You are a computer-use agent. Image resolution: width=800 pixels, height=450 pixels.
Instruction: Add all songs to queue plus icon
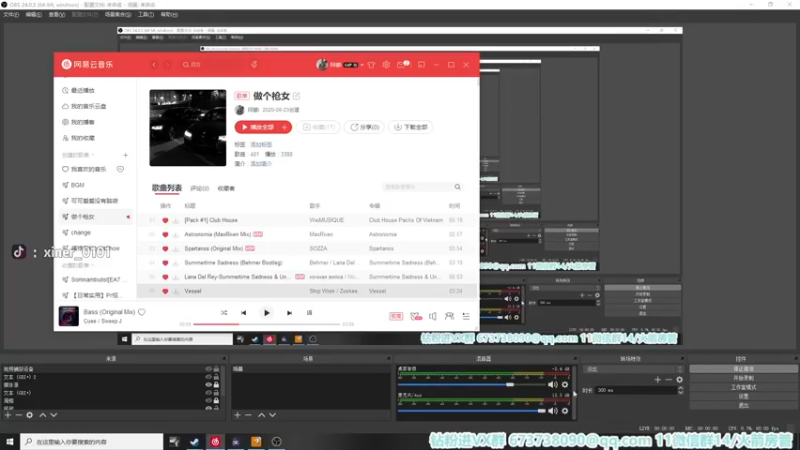285,127
